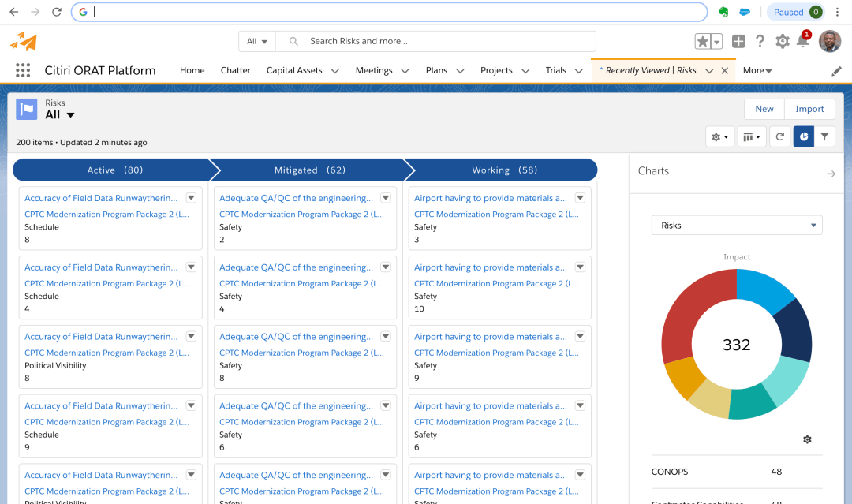Open the user profile avatar
The height and width of the screenshot is (504, 852).
(x=830, y=41)
